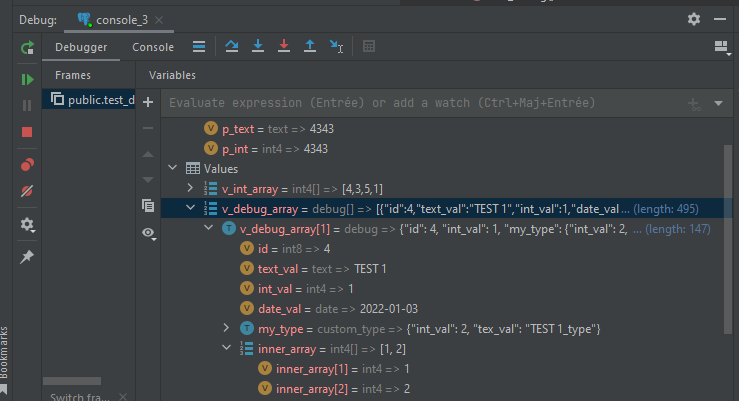The width and height of the screenshot is (739, 401).
Task: Select the Variables panel header
Action: 172,75
